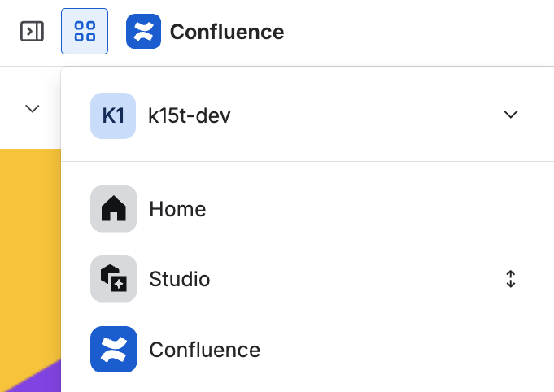Click the yellow page banner area
554x392 pixels.
click(29, 244)
